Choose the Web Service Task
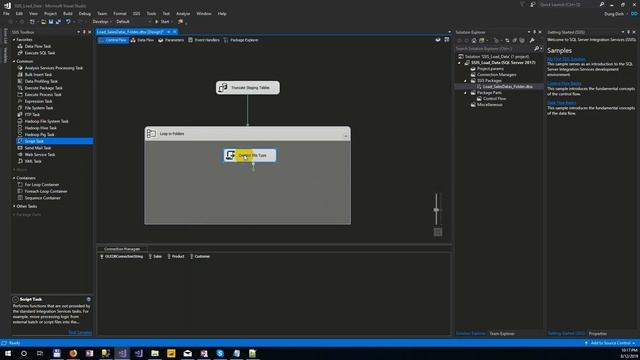The height and width of the screenshot is (360, 640). pos(40,155)
